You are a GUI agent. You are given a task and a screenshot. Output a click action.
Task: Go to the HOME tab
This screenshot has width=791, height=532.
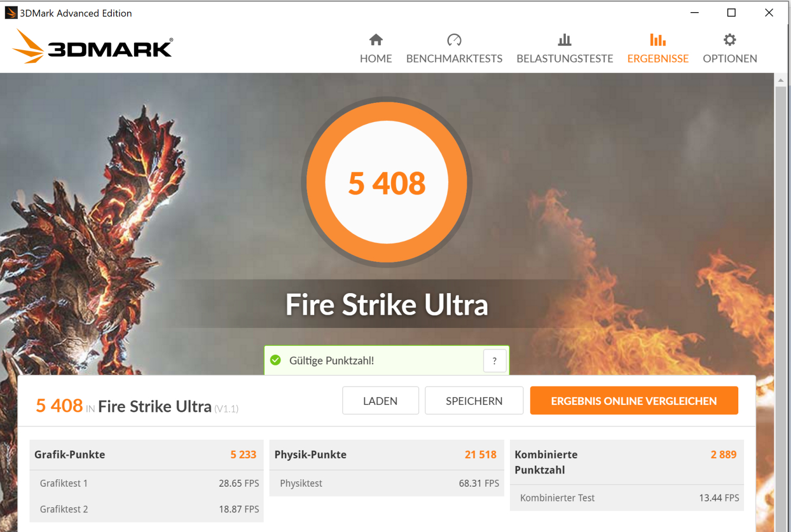point(376,59)
